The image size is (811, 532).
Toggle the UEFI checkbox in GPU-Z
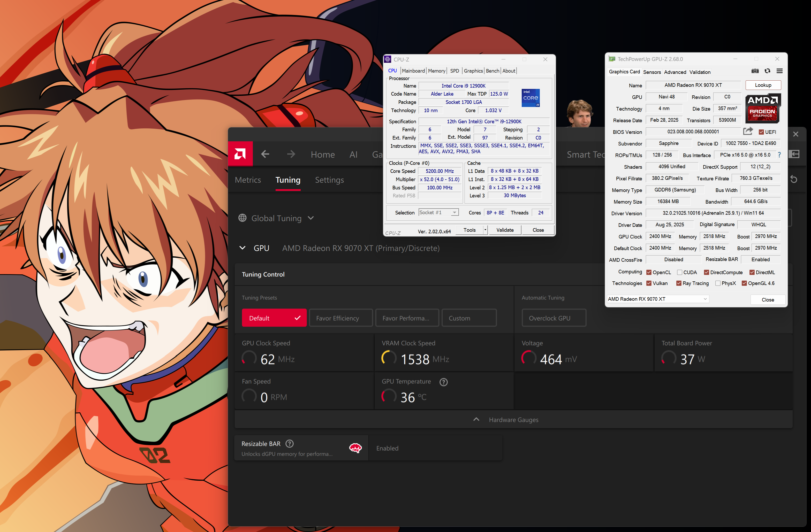coord(761,132)
